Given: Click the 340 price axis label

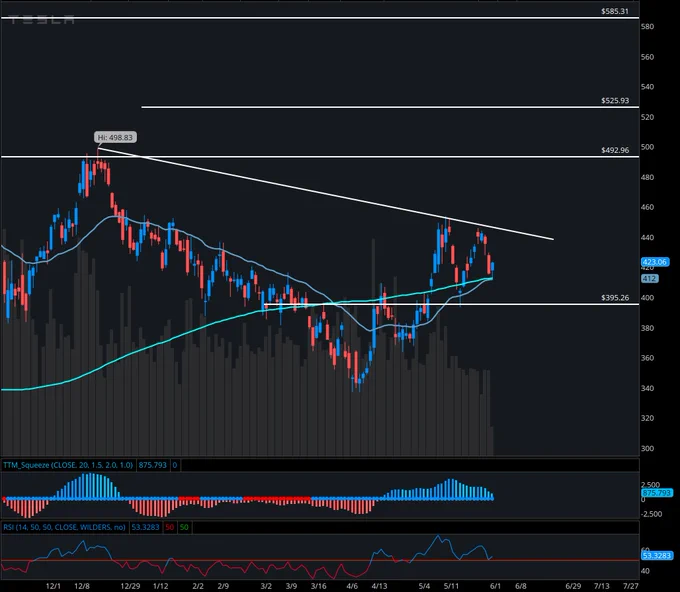Looking at the screenshot, I should (x=647, y=388).
